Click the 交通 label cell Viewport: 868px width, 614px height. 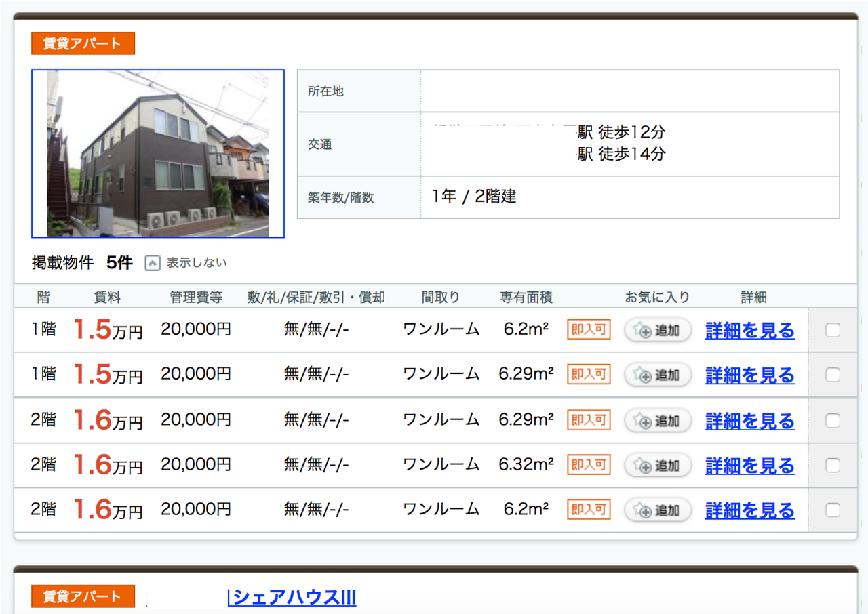click(x=359, y=144)
